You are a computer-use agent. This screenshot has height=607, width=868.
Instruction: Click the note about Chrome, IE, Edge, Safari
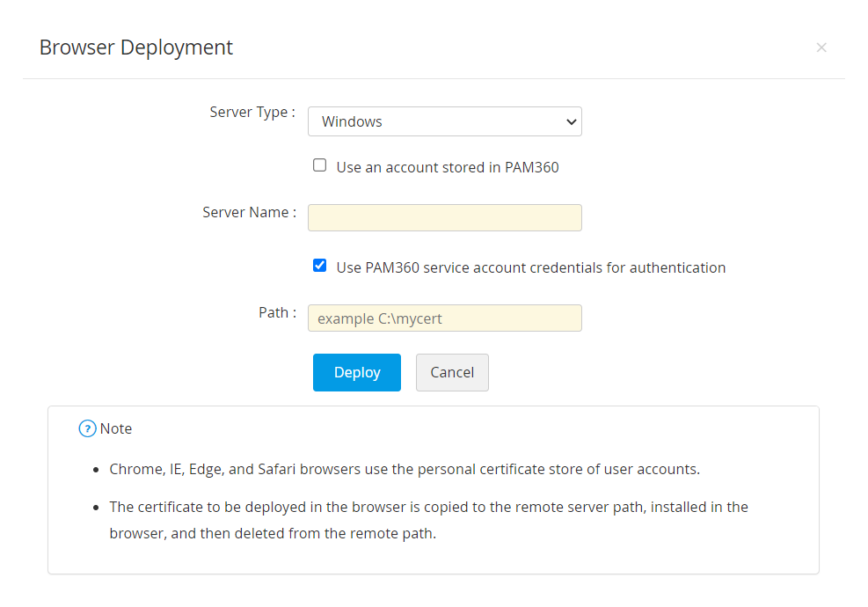click(405, 469)
